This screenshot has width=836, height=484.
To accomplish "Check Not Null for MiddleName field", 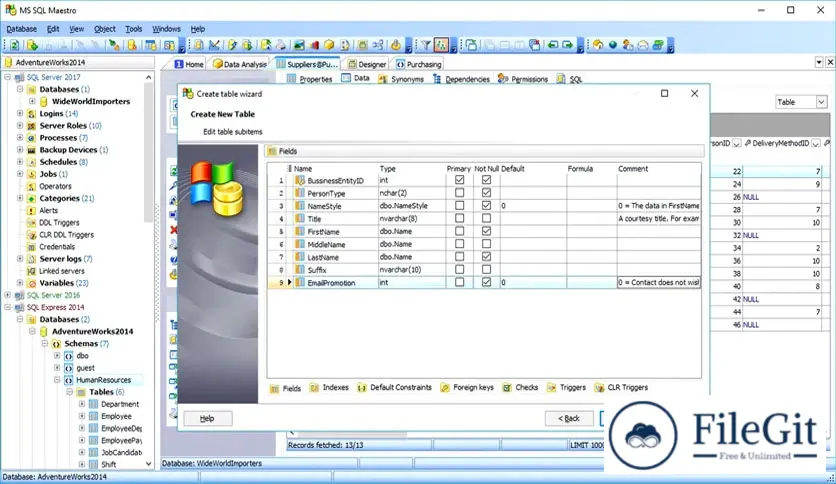I will click(x=486, y=244).
